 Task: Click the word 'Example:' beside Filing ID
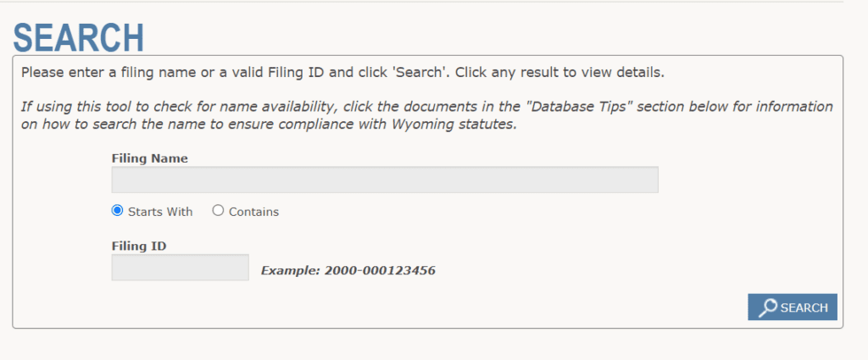coord(291,271)
